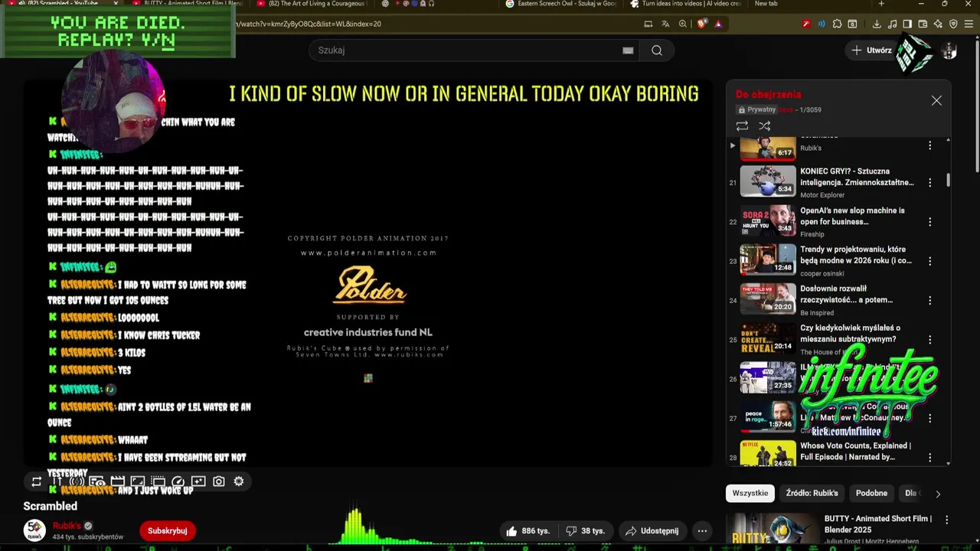This screenshot has width=980, height=551.
Task: Open the zoom magnifier in the address bar
Action: coord(683,24)
